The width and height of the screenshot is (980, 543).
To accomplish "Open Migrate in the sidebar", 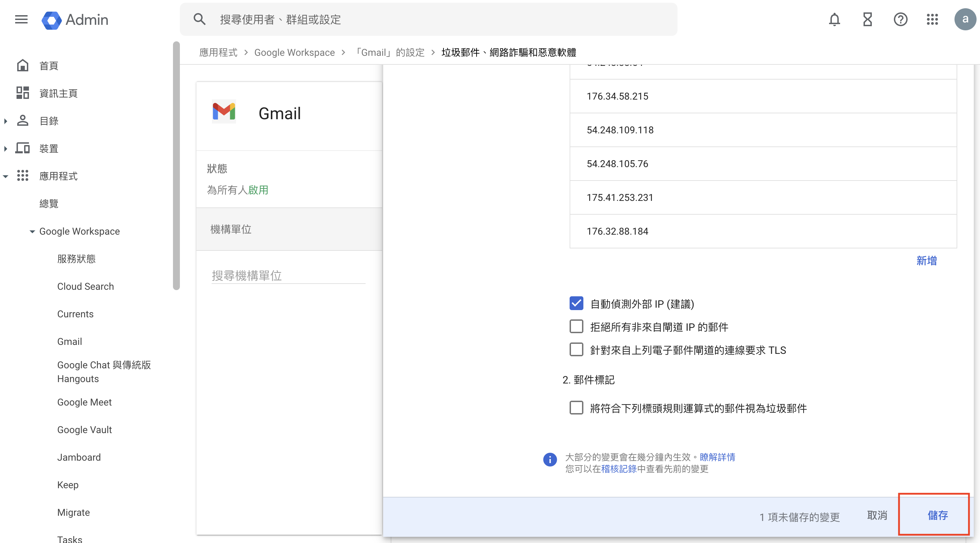I will coord(73,513).
